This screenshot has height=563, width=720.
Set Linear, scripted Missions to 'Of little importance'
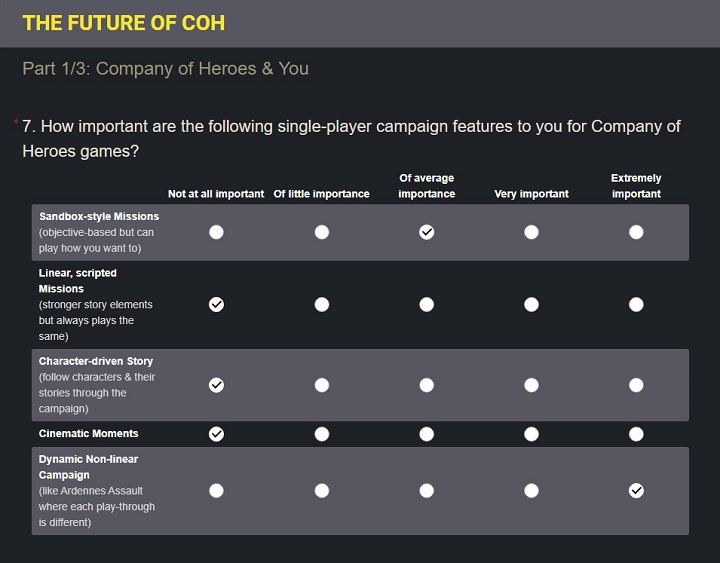click(x=322, y=304)
